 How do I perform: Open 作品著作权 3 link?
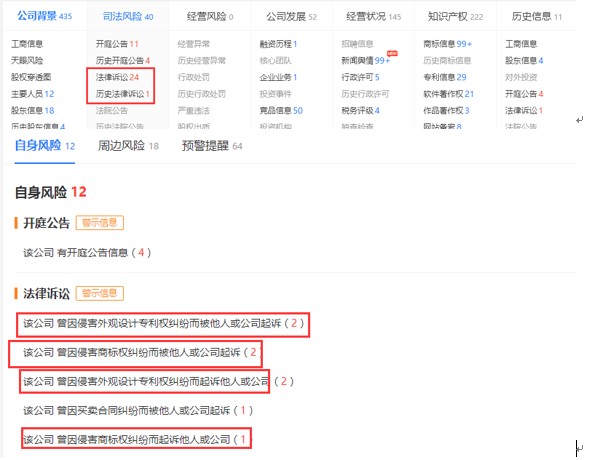[x=446, y=111]
